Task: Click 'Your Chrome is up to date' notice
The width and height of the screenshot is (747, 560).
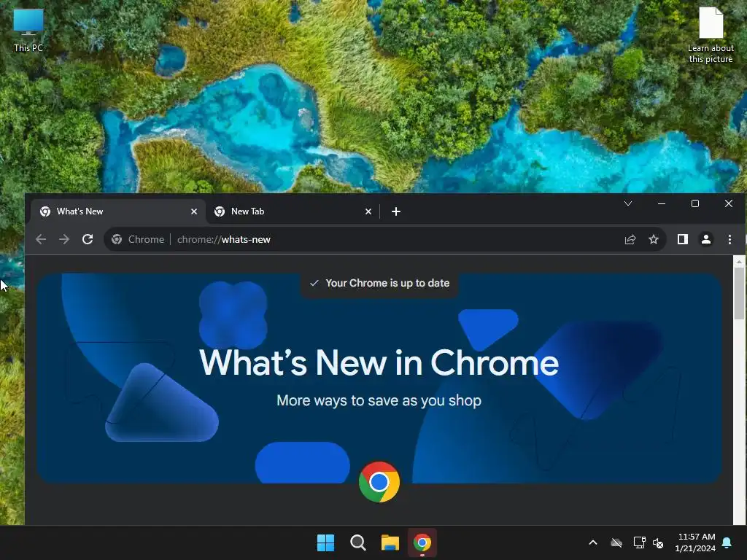Action: click(379, 284)
